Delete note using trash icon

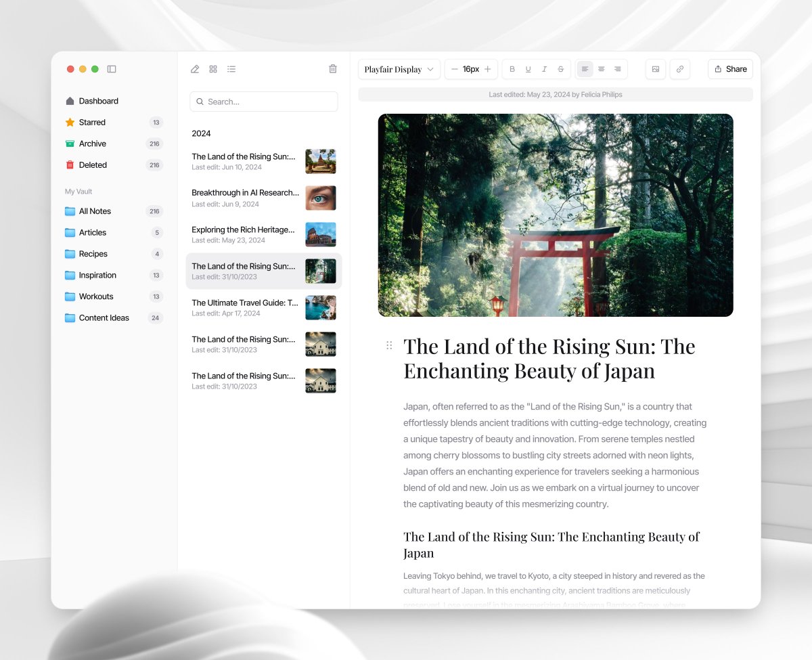point(333,69)
